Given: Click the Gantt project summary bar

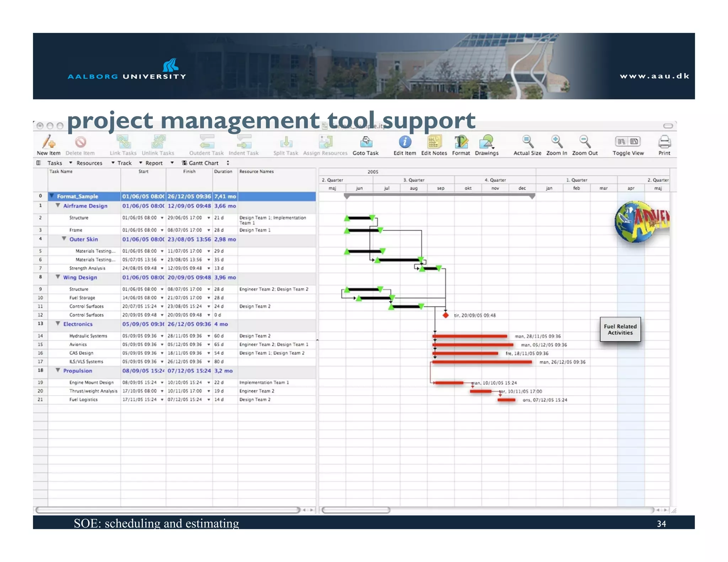Looking at the screenshot, I should (440, 195).
